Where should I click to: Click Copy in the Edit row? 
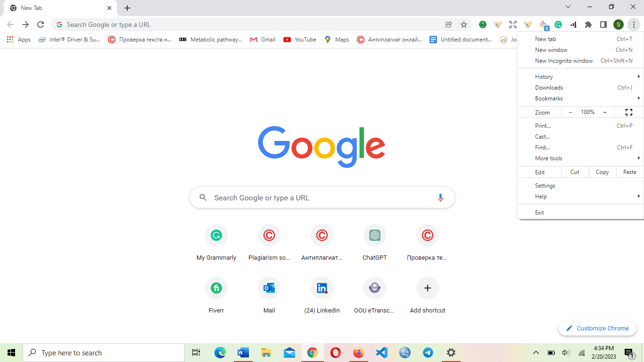click(602, 172)
